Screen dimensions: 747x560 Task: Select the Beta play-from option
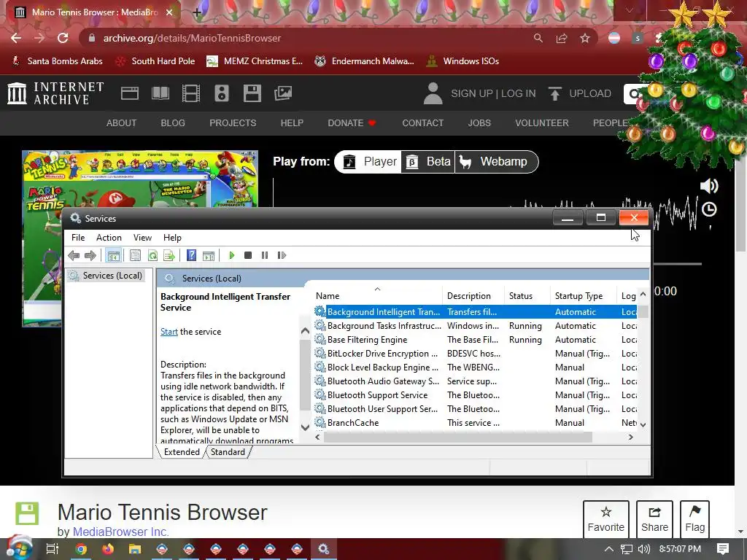click(428, 162)
